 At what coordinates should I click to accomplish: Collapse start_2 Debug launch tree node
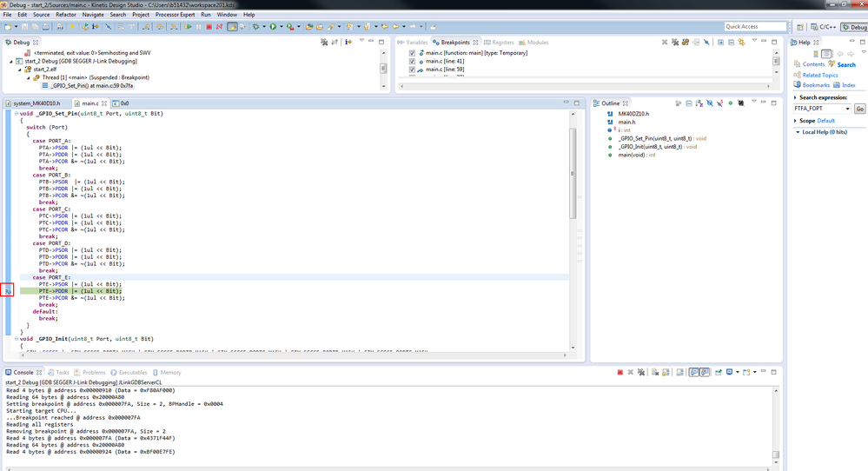click(11, 62)
